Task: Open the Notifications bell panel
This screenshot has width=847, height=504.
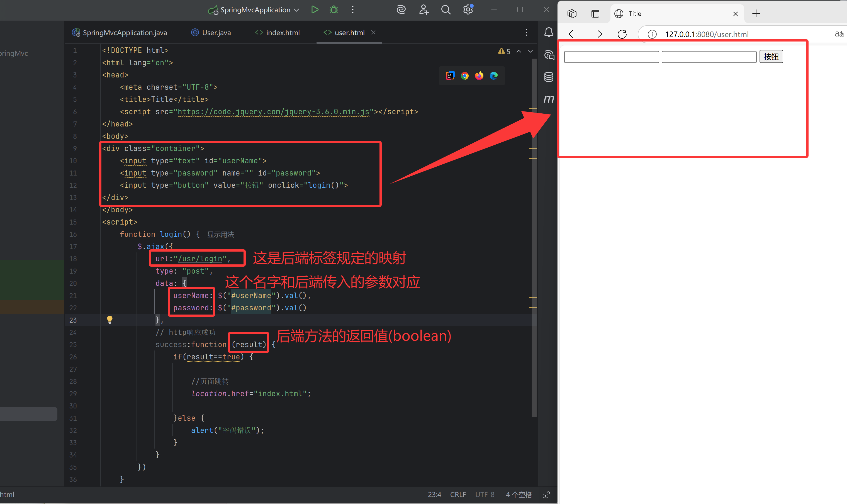Action: [x=549, y=32]
